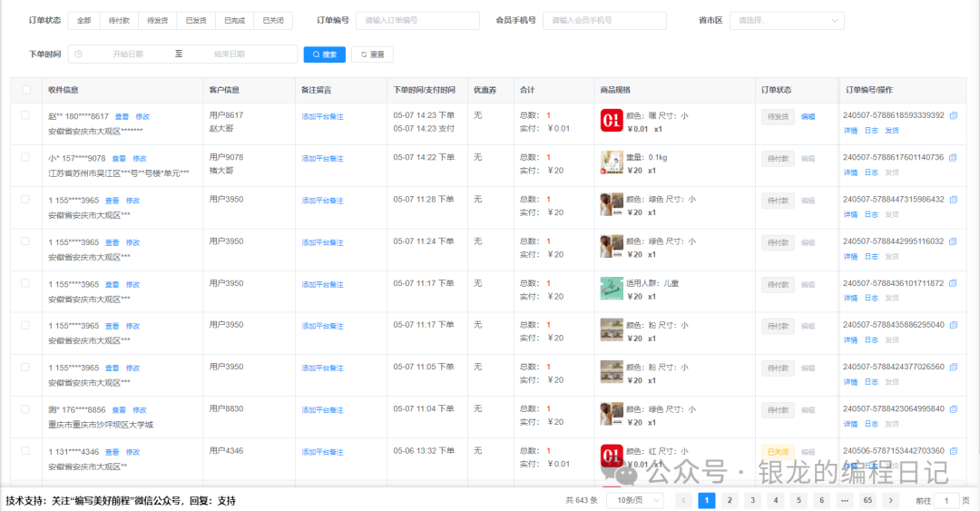Screen dimensions: 980x511
Task: Click the 开始日期 start date field
Action: pos(128,54)
